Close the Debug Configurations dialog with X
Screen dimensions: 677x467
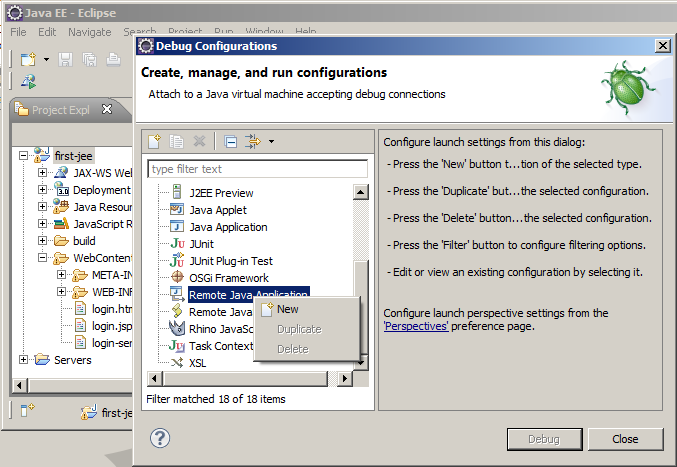click(663, 46)
